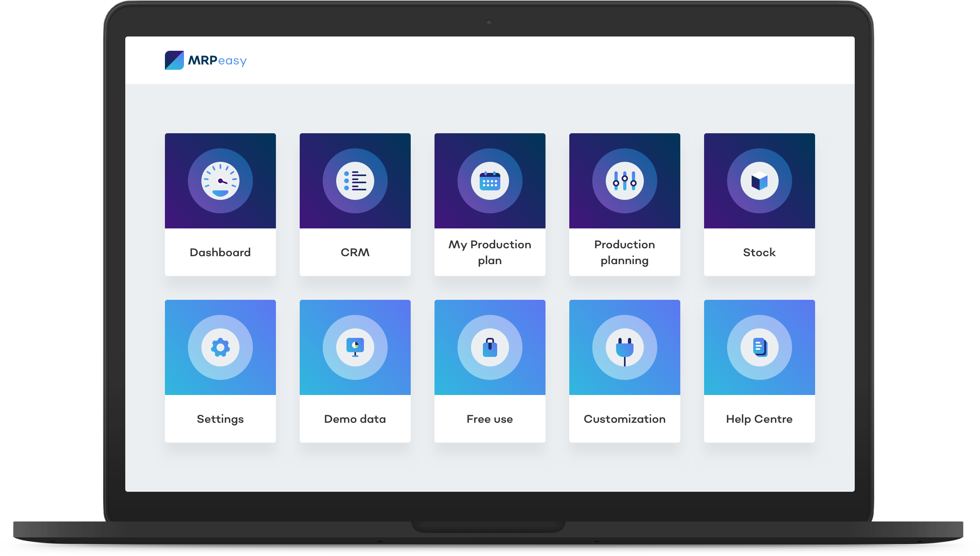The image size is (980, 556).
Task: Select the Production planning sliders icon
Action: [625, 181]
